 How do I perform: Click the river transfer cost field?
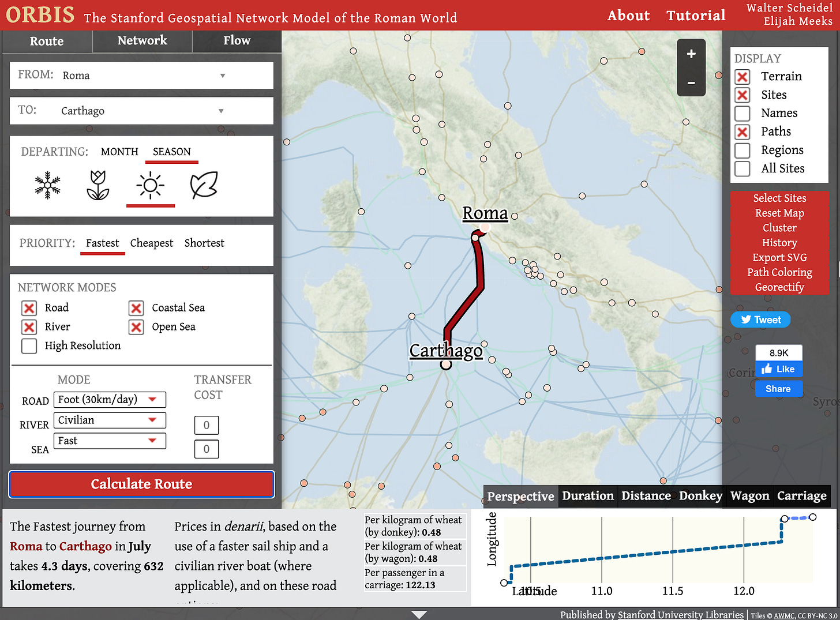click(207, 426)
